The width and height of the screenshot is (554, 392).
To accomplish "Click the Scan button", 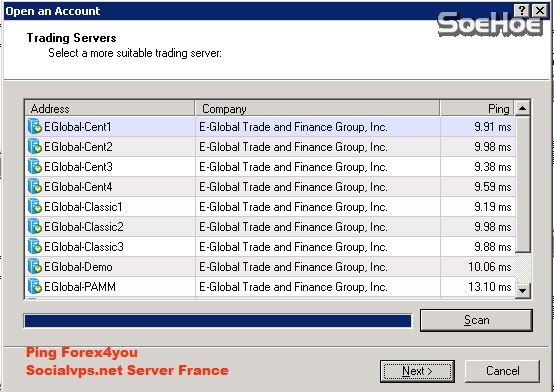I will click(x=476, y=320).
